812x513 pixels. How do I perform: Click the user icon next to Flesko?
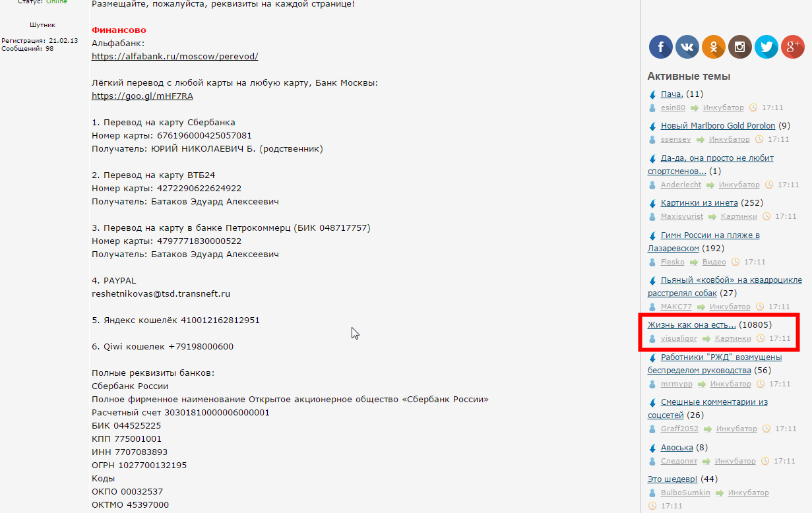(x=652, y=262)
